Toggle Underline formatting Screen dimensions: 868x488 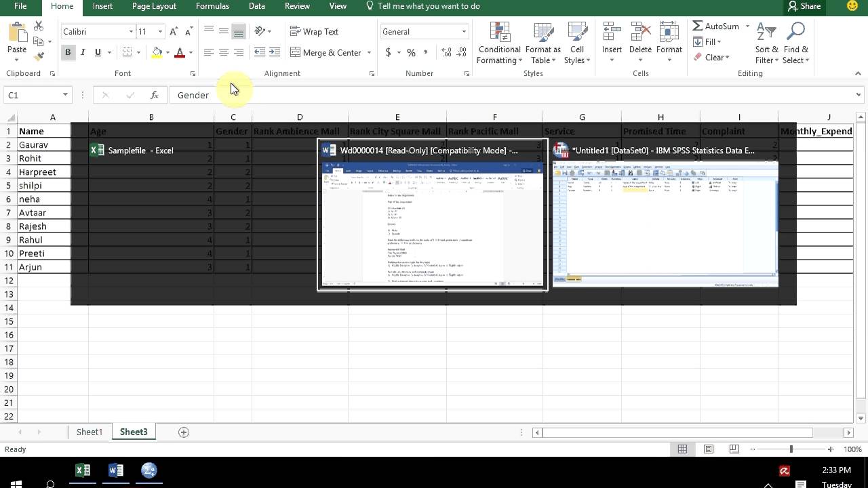tap(98, 52)
